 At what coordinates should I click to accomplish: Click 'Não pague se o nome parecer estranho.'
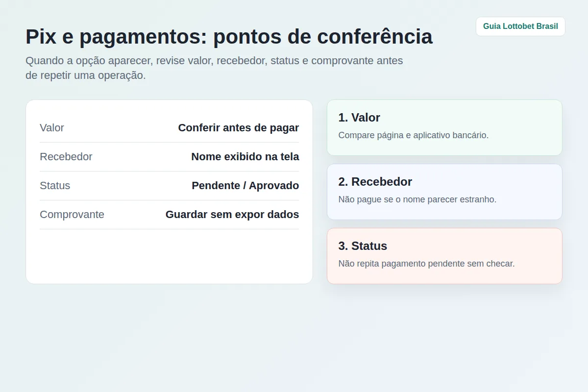tap(417, 199)
